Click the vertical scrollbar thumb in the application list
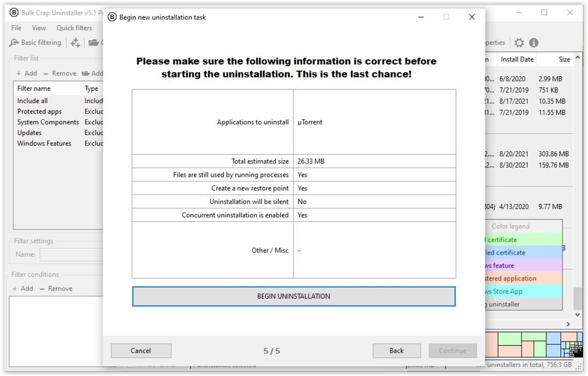Screen dimensions: 588x376 (578, 298)
